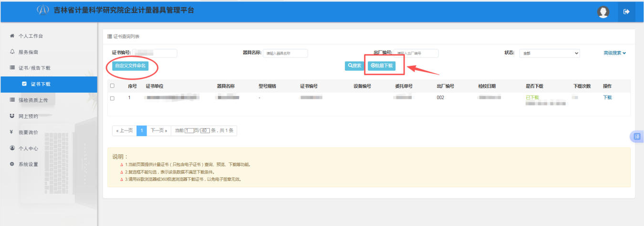Click the 检校日期 column header

[487, 86]
